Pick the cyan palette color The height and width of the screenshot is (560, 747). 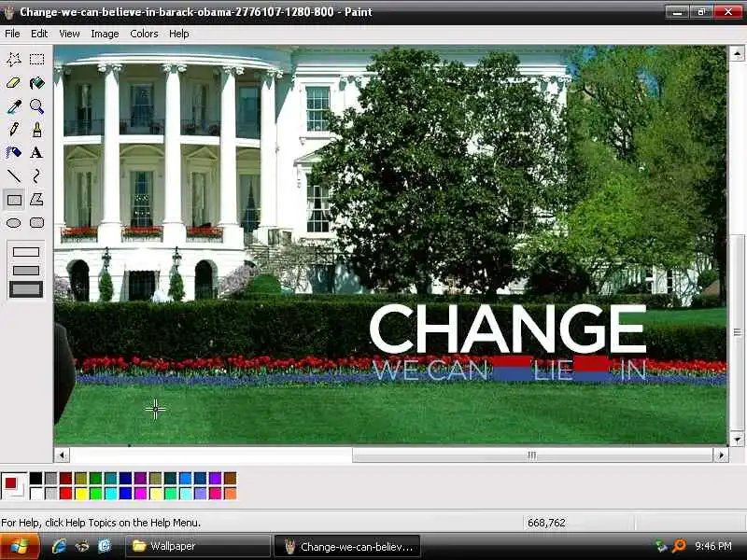point(110,494)
